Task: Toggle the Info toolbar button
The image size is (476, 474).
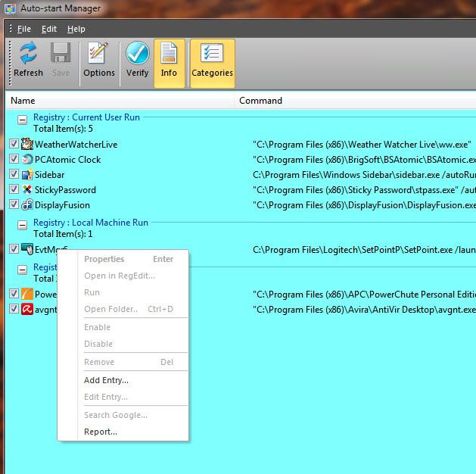Action: [x=169, y=63]
